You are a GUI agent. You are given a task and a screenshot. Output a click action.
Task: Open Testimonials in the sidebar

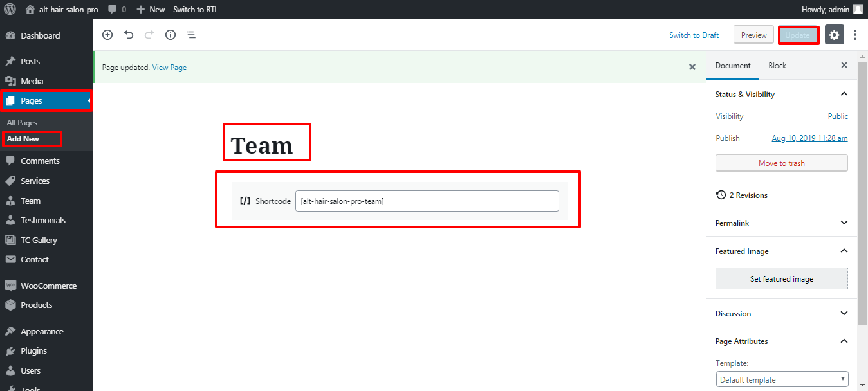[46, 220]
